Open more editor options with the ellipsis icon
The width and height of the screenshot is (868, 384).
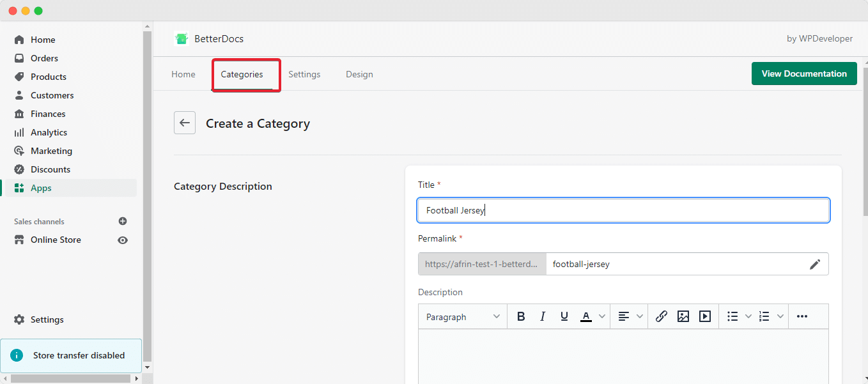(802, 316)
